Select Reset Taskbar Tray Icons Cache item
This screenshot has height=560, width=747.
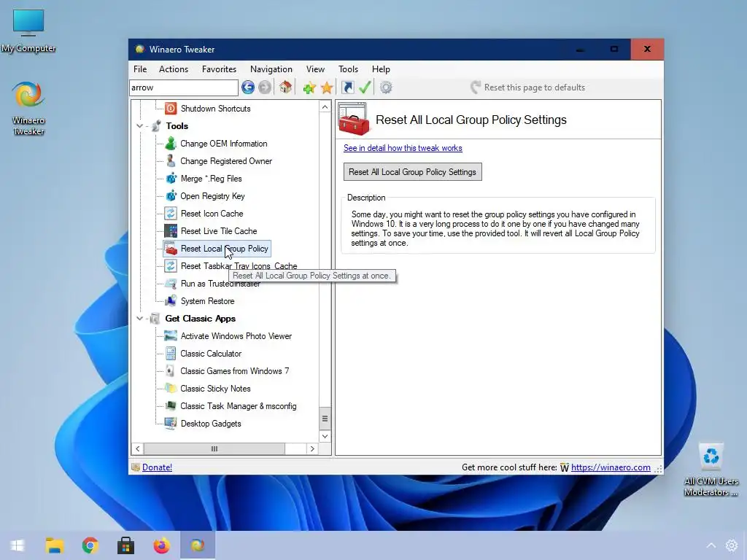239,265
